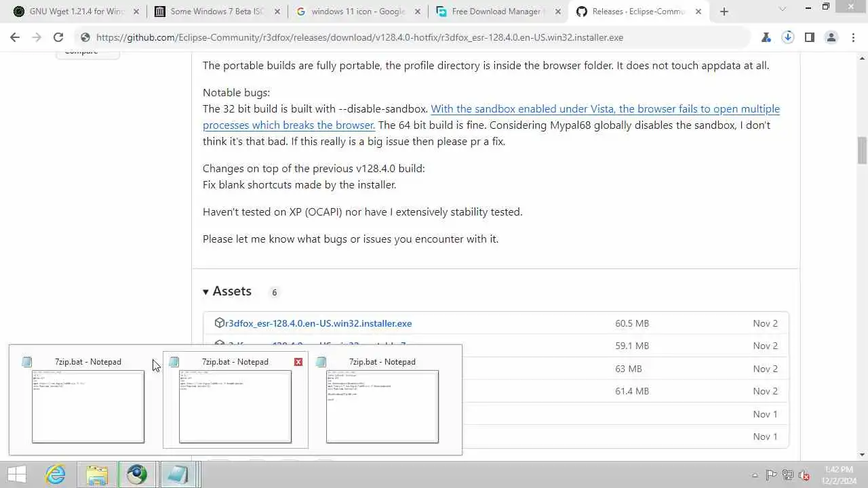Click the page vertical scrollbar thumb
The width and height of the screenshot is (868, 488).
[x=862, y=150]
